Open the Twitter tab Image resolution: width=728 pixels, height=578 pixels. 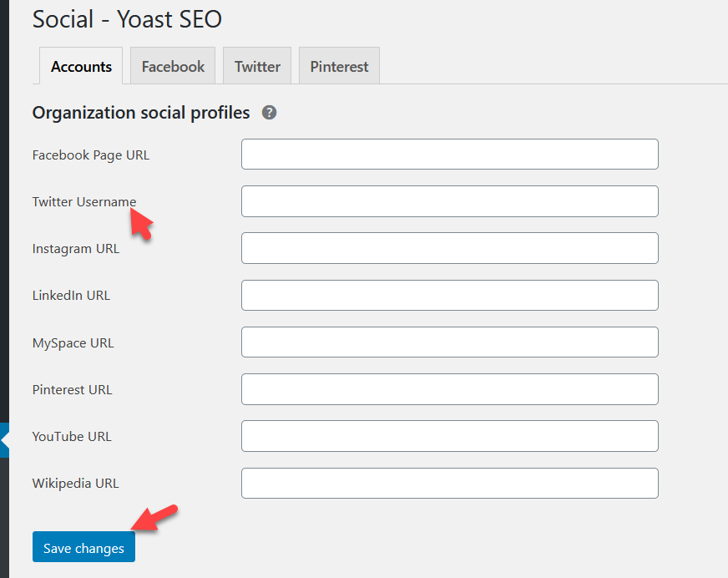pyautogui.click(x=257, y=67)
